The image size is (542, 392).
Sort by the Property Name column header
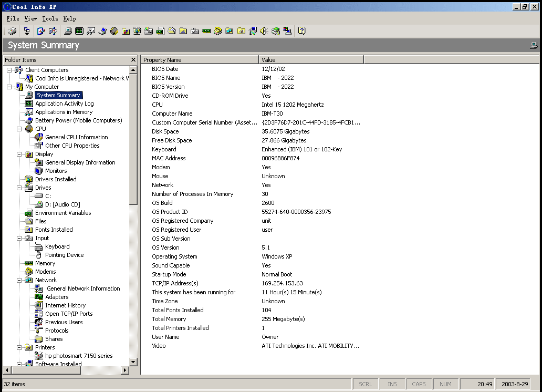[200, 60]
